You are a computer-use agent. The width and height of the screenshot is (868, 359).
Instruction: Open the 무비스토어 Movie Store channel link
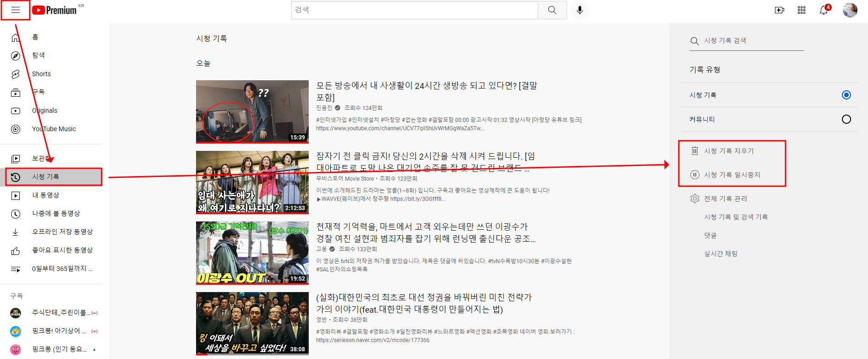click(x=345, y=178)
